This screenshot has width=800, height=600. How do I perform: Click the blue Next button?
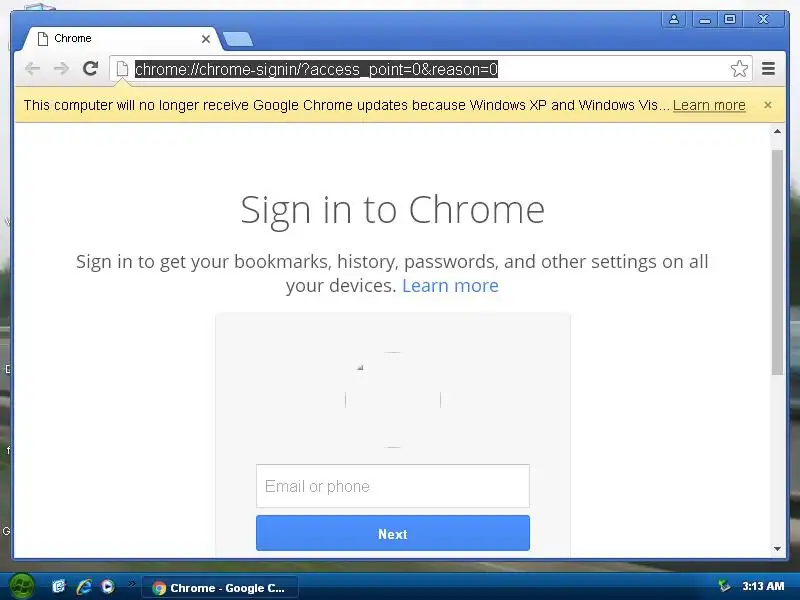[393, 533]
